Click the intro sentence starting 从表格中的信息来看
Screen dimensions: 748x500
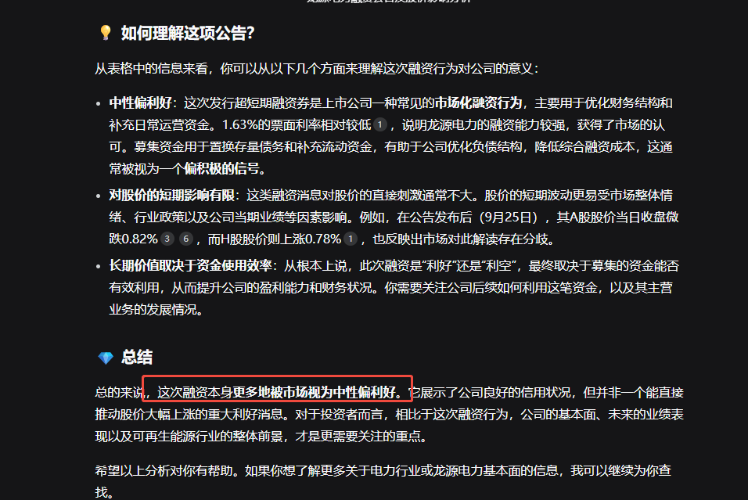(x=317, y=69)
